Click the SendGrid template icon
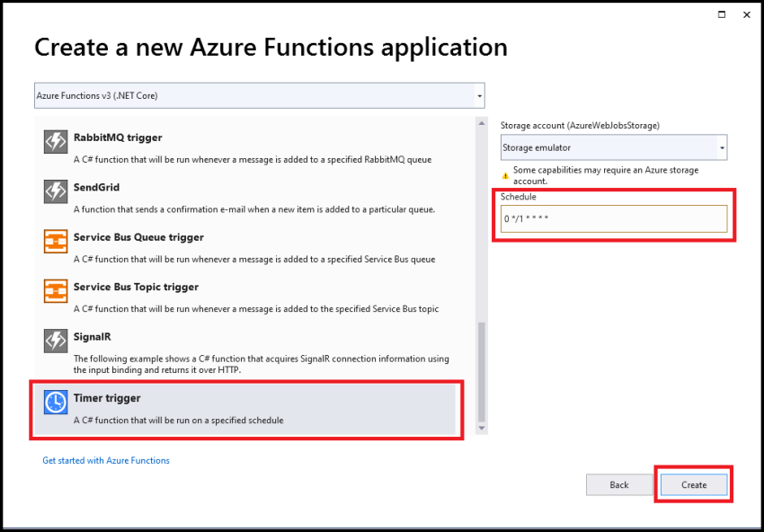This screenshot has width=764, height=532. (x=56, y=191)
